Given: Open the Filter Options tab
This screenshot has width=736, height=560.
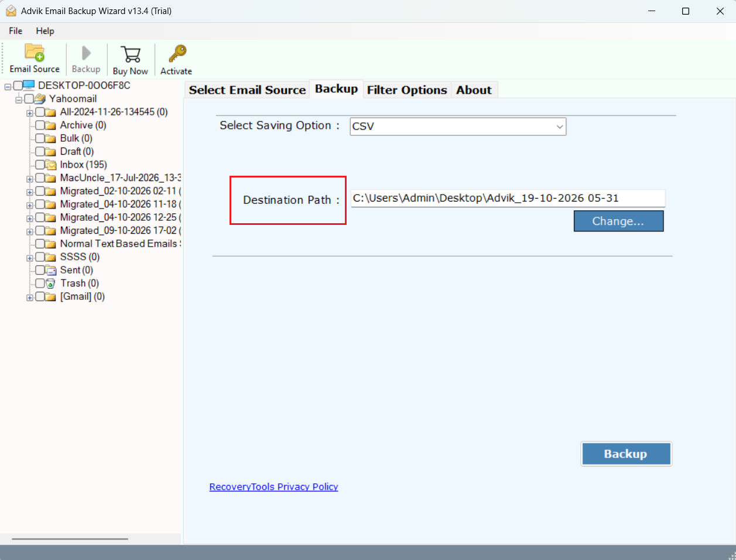Looking at the screenshot, I should (x=407, y=90).
